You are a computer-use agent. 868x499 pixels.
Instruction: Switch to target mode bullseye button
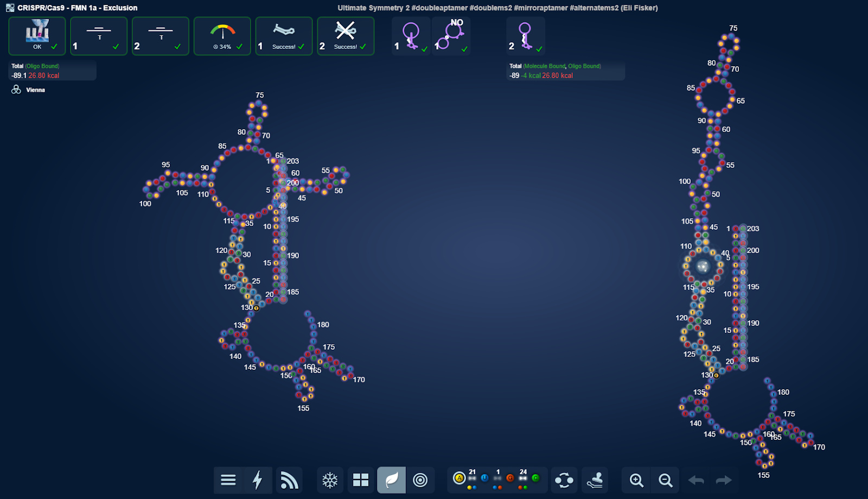420,480
